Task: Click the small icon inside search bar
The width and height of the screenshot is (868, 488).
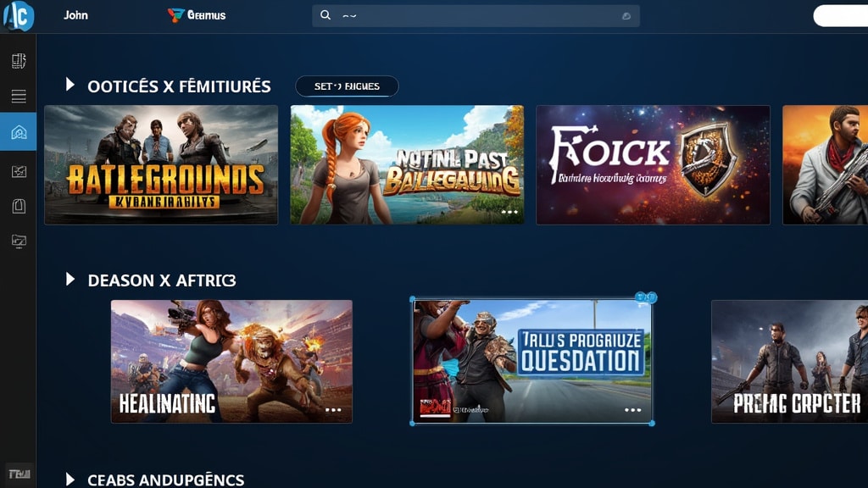Action: point(626,16)
